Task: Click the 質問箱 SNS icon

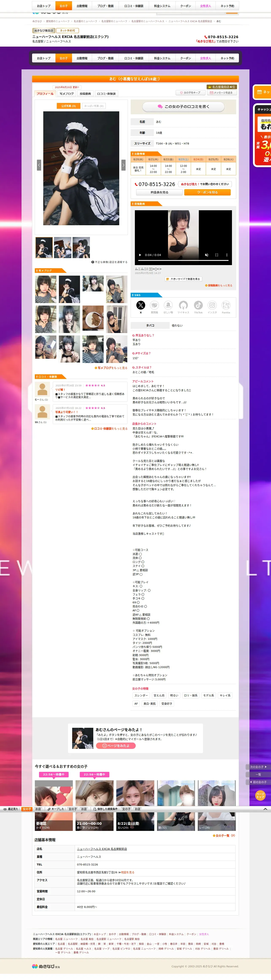Action: [154, 305]
